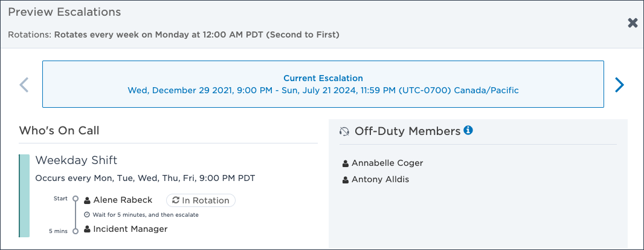Click the teal Weekday Shift color bar
Image resolution: width=644 pixels, height=250 pixels.
coord(24,196)
